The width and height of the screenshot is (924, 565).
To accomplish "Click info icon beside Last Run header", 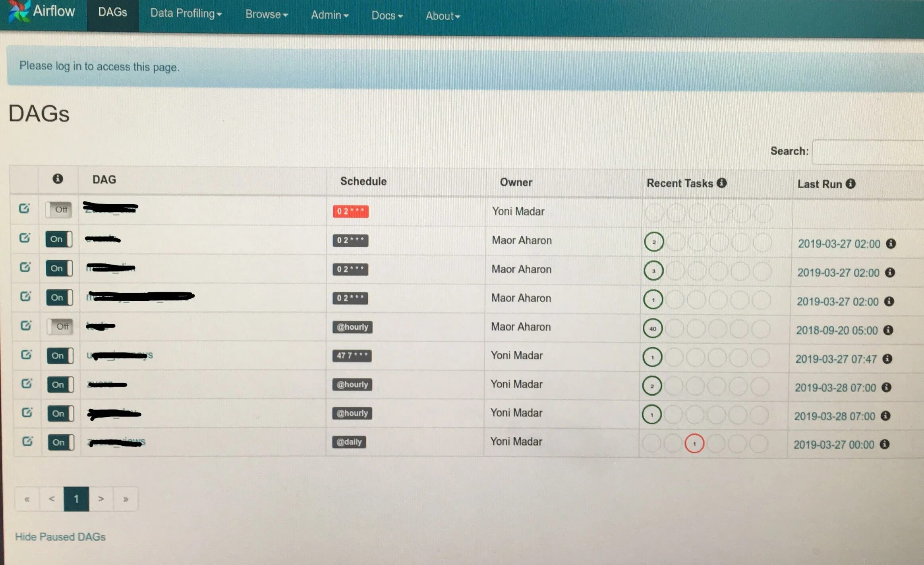I will coord(851,184).
